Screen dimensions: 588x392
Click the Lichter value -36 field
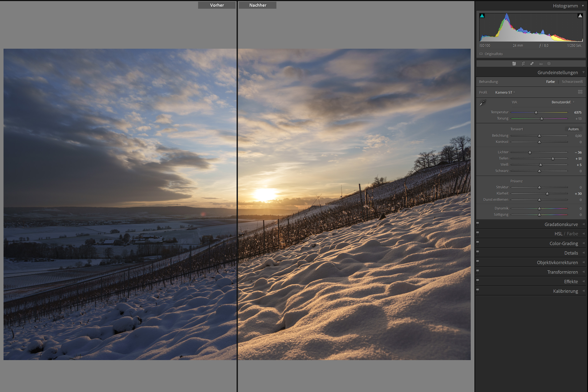578,152
